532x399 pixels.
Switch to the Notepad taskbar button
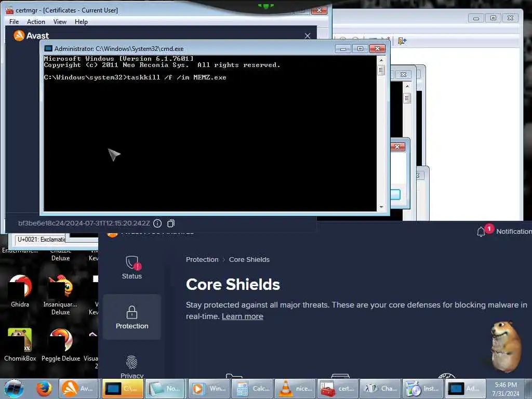[x=166, y=389]
